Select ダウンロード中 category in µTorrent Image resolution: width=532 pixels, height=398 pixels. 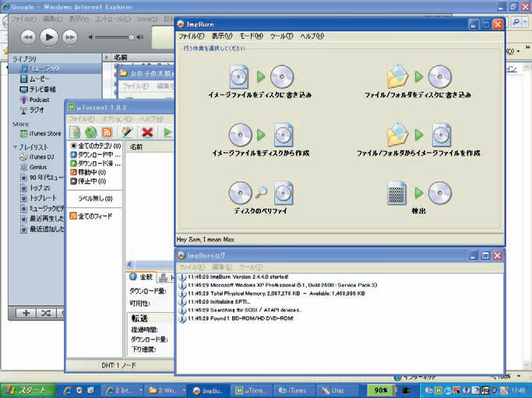95,155
